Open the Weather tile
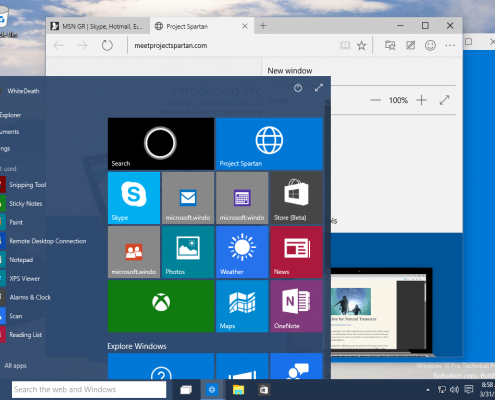Screen dimensions: 495x400 click(x=242, y=252)
